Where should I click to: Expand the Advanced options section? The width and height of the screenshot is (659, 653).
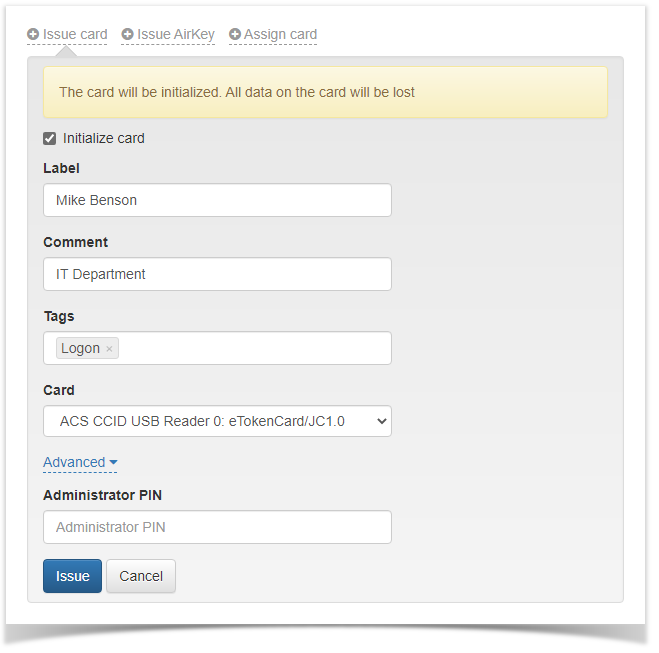point(74,462)
